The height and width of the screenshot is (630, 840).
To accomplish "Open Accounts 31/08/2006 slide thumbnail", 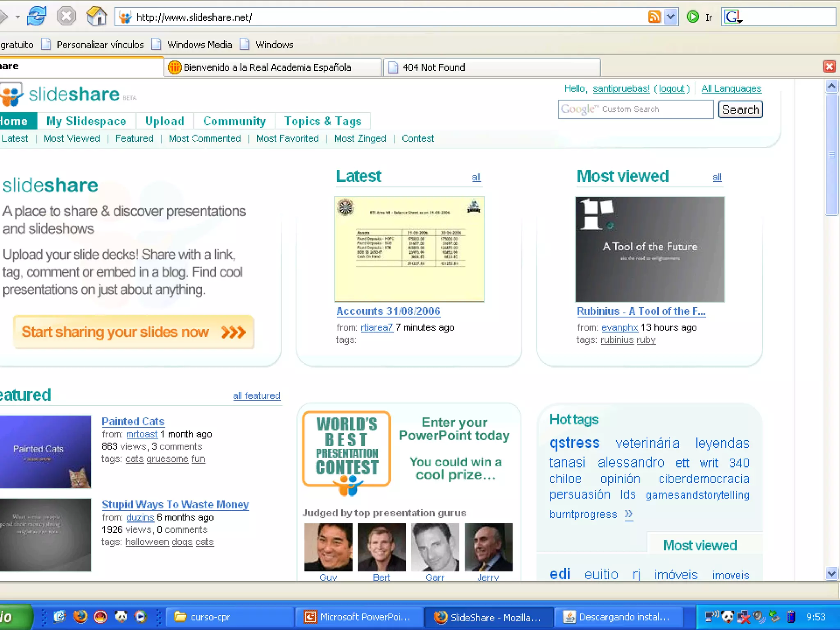I will click(x=409, y=249).
